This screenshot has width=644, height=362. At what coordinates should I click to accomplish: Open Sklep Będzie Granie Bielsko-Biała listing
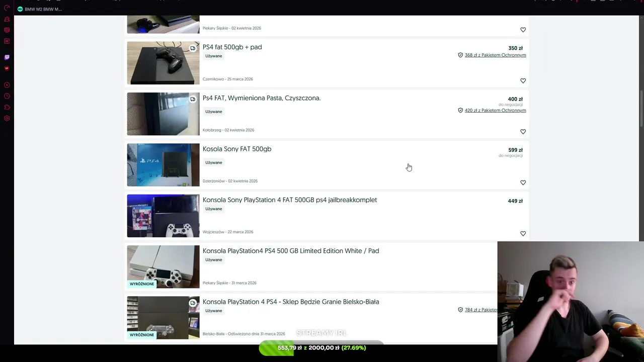point(291,302)
